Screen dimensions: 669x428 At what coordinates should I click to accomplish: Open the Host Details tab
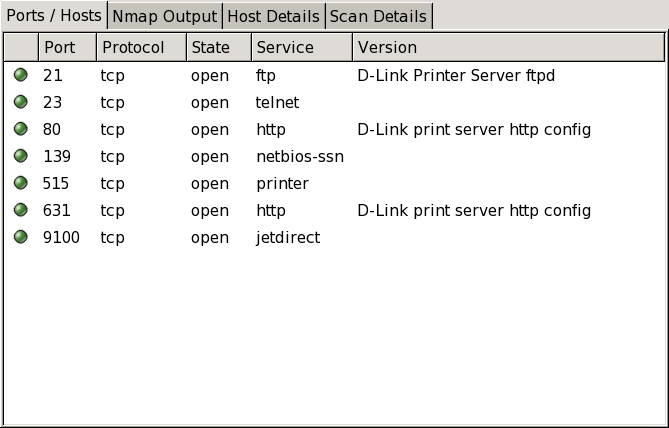pyautogui.click(x=274, y=16)
